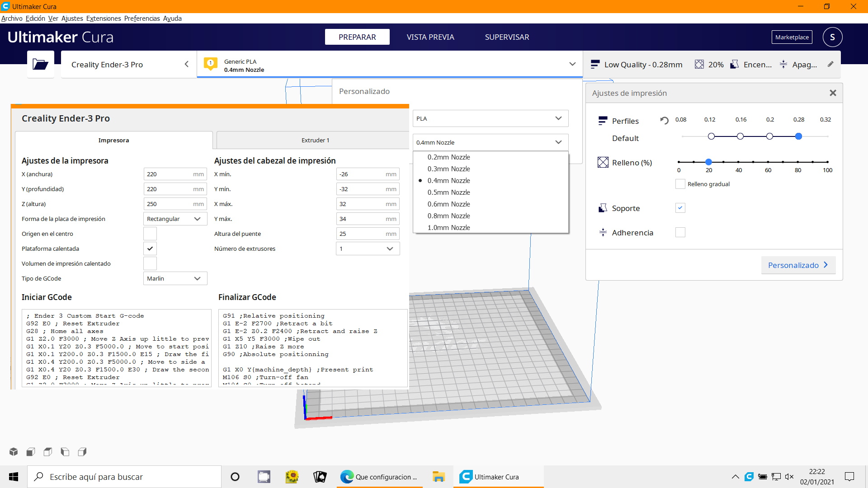868x488 pixels.
Task: Click the reset profile arrow icon
Action: pyautogui.click(x=664, y=120)
